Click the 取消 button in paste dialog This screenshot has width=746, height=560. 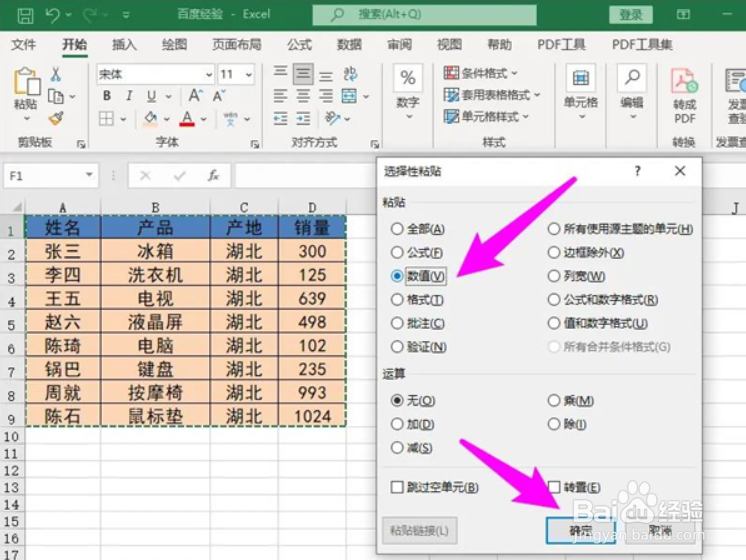660,530
